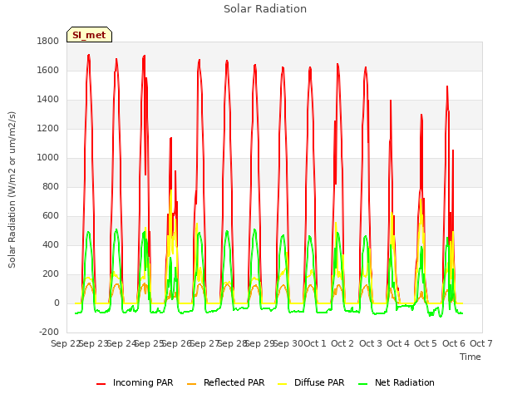Viewport: 532px width, 399px height.
Task: Click the Oct 7 x-axis date label
Action: click(481, 343)
